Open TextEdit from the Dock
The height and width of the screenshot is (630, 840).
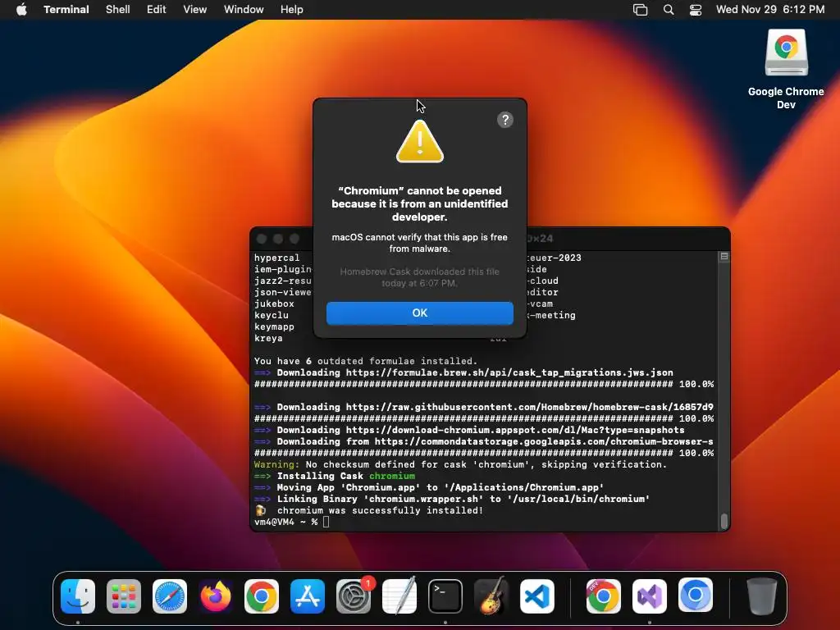point(399,596)
